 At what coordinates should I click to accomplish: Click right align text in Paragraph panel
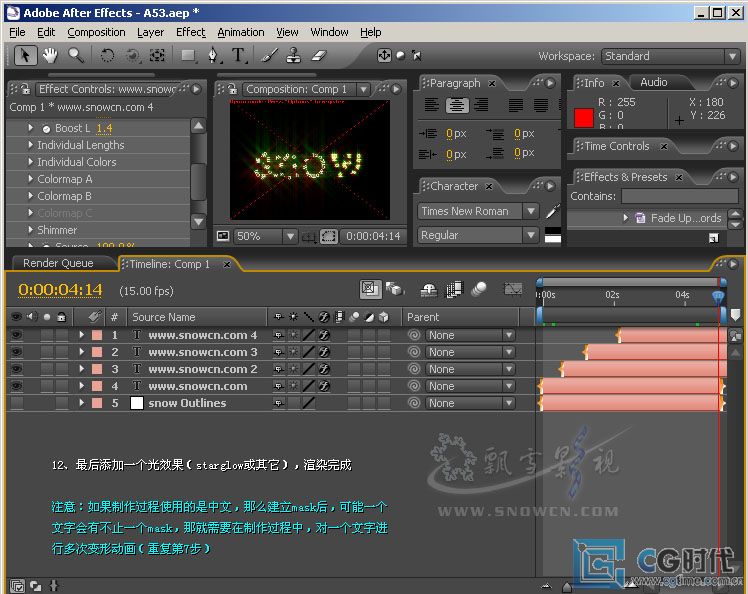click(481, 104)
